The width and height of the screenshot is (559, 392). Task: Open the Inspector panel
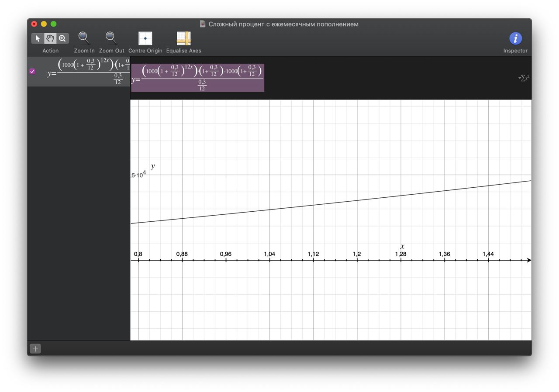click(515, 38)
